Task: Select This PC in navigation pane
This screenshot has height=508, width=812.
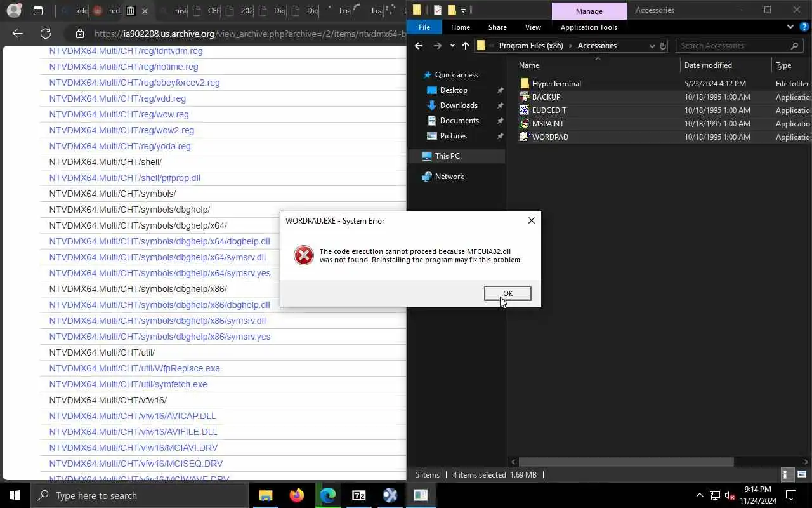Action: click(447, 156)
